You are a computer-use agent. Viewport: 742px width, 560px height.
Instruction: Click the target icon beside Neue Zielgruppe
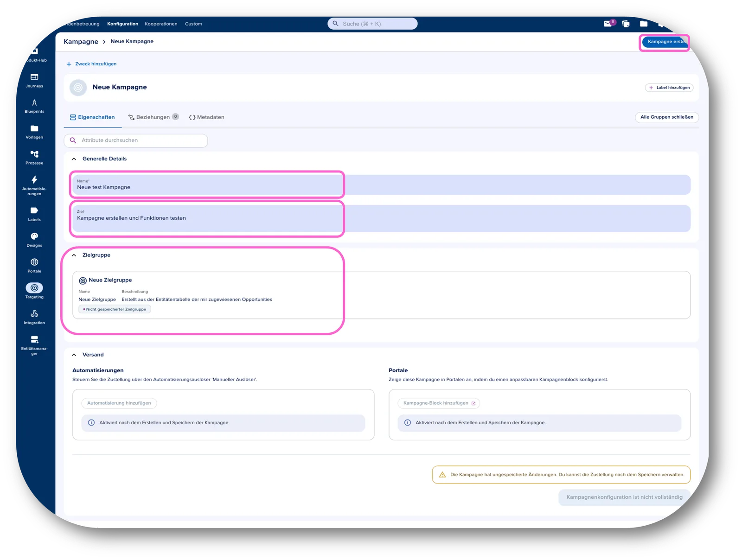(x=83, y=280)
